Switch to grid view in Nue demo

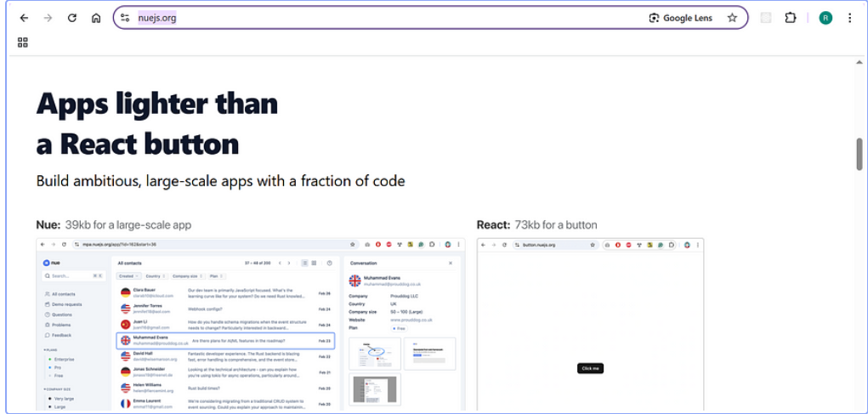314,263
